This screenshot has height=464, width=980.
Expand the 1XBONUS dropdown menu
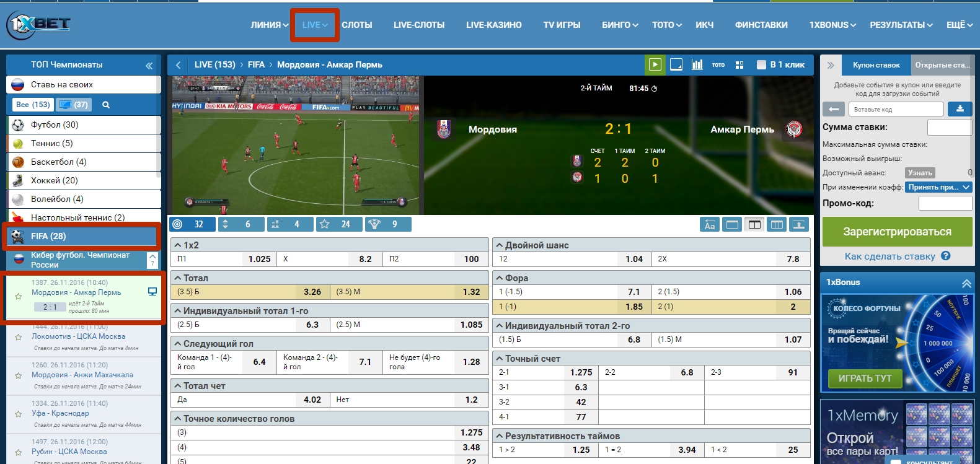(832, 25)
